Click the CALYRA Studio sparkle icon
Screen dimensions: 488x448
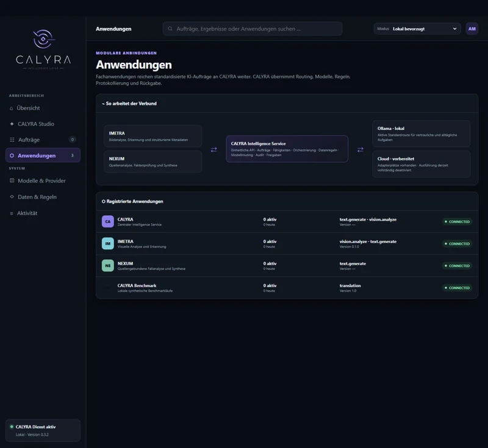[x=12, y=124]
